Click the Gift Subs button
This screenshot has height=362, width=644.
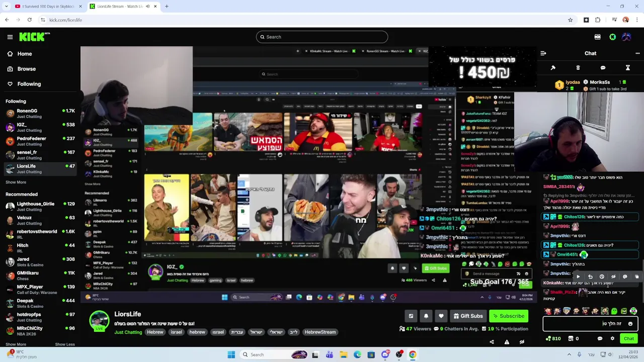(x=468, y=316)
